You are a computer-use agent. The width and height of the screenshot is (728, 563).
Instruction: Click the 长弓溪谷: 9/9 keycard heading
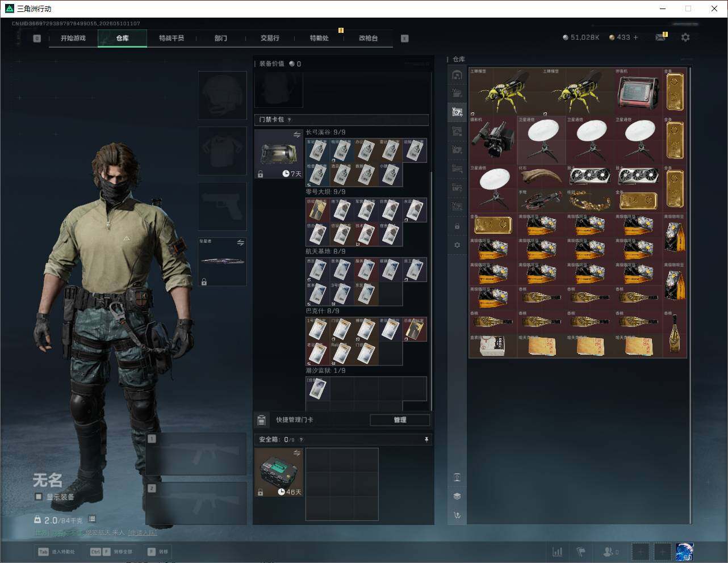325,132
